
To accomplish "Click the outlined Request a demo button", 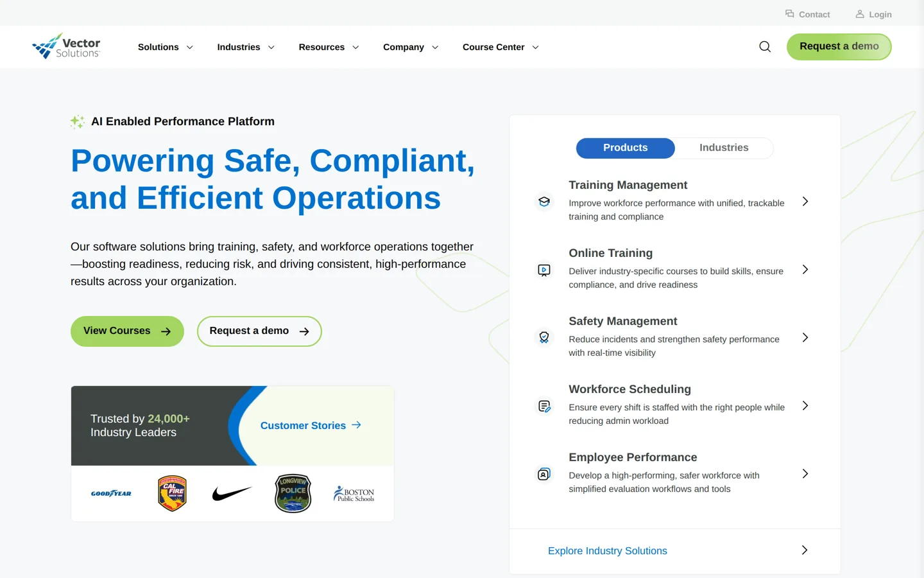I will (259, 331).
